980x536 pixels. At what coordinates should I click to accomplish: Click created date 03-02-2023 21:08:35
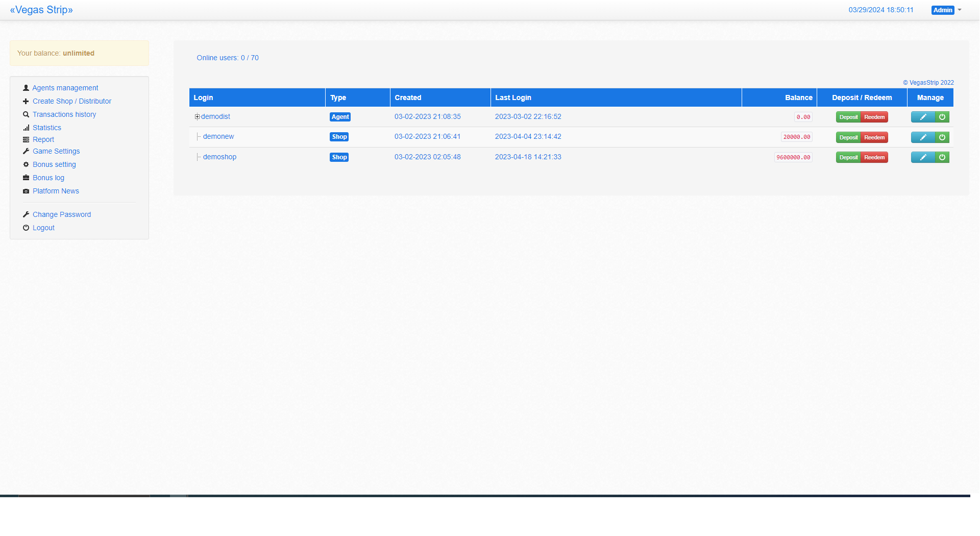[428, 116]
